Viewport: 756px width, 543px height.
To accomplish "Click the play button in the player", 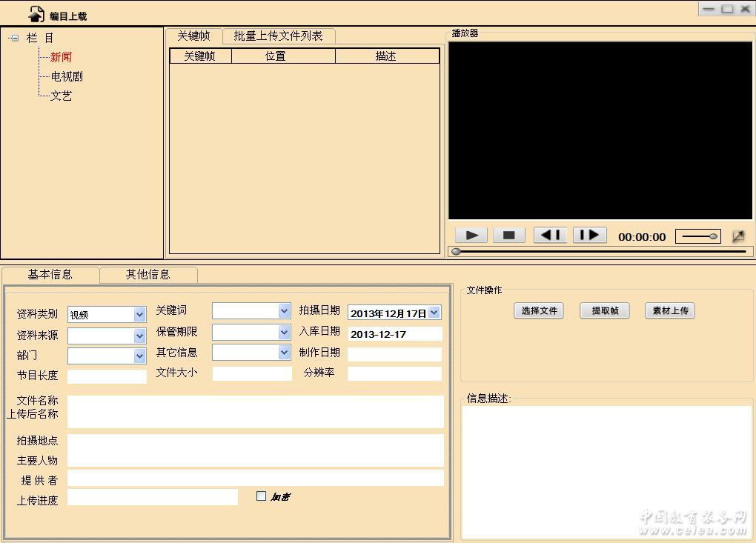I will (471, 236).
